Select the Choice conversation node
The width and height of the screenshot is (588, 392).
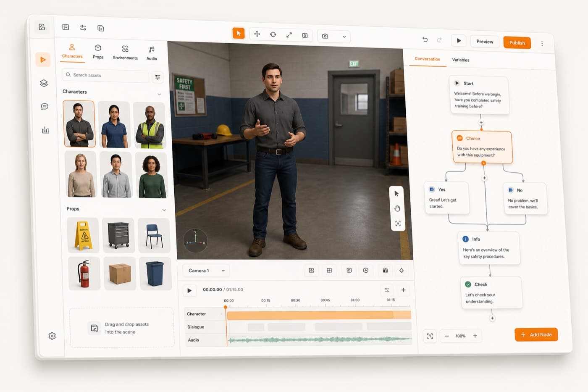click(x=482, y=147)
